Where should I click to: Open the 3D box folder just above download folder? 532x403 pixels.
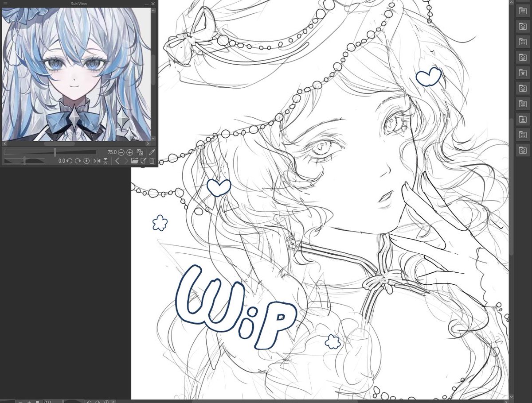click(523, 104)
